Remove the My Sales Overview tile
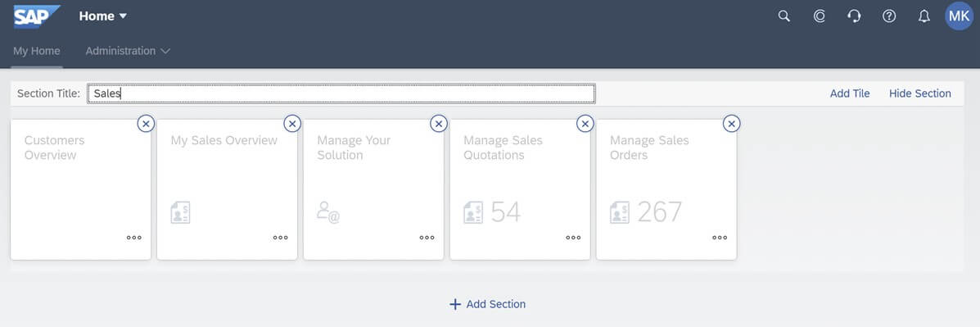Viewport: 980px width, 327px height. pos(292,124)
